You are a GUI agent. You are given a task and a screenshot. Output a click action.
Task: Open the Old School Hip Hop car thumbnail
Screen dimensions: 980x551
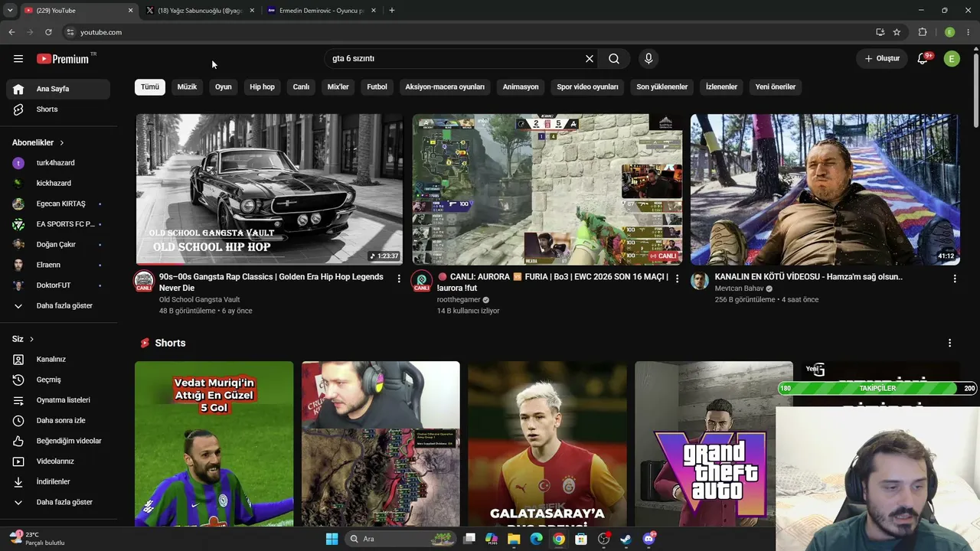269,190
